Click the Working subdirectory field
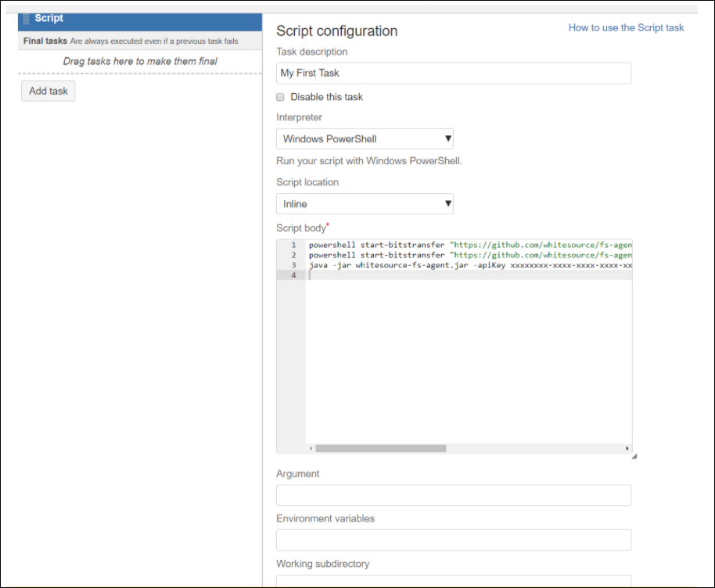The height and width of the screenshot is (588, 715). [454, 581]
